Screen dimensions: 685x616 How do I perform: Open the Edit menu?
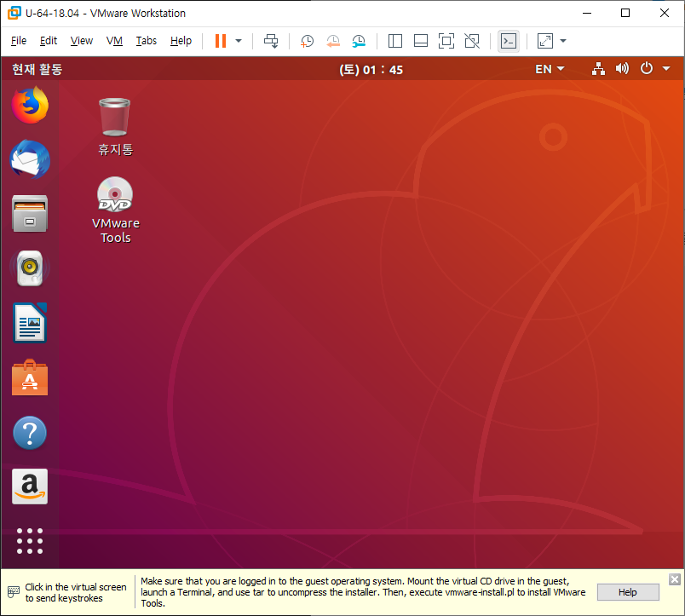48,41
